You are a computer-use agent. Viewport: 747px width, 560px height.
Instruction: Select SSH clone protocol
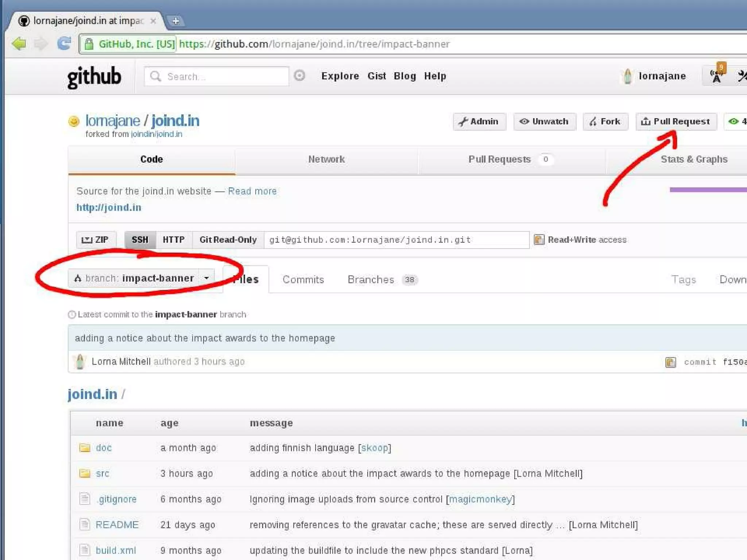click(140, 240)
